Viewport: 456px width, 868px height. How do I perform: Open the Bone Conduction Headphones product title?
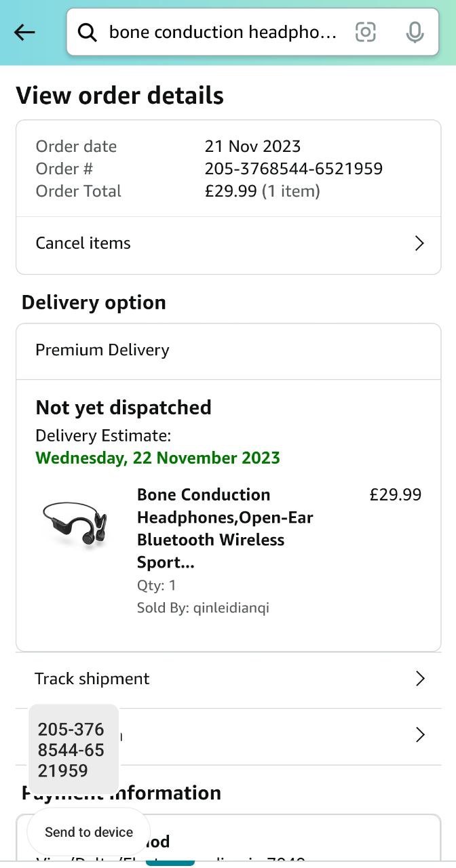[225, 528]
